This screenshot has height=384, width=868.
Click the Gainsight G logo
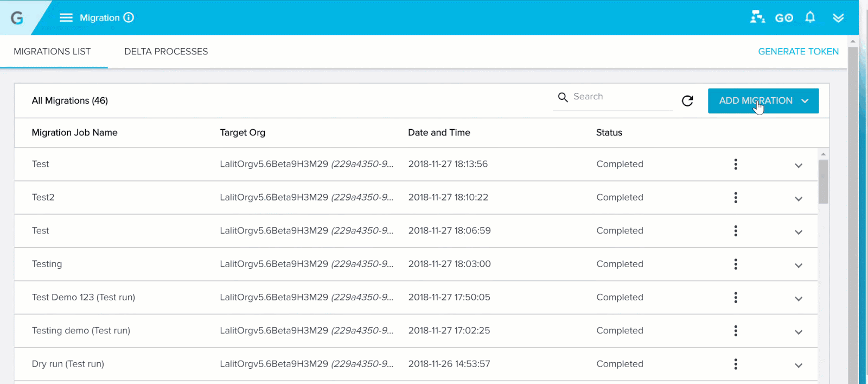(17, 18)
